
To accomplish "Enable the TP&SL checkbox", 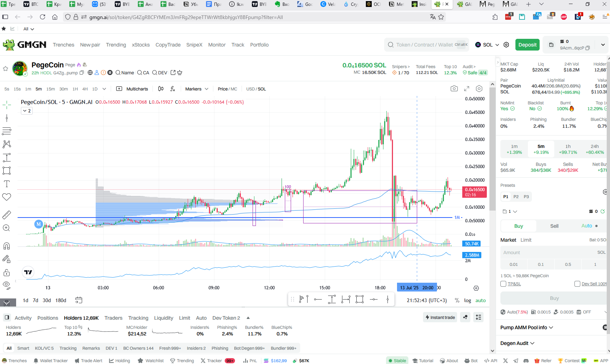I will [x=503, y=284].
